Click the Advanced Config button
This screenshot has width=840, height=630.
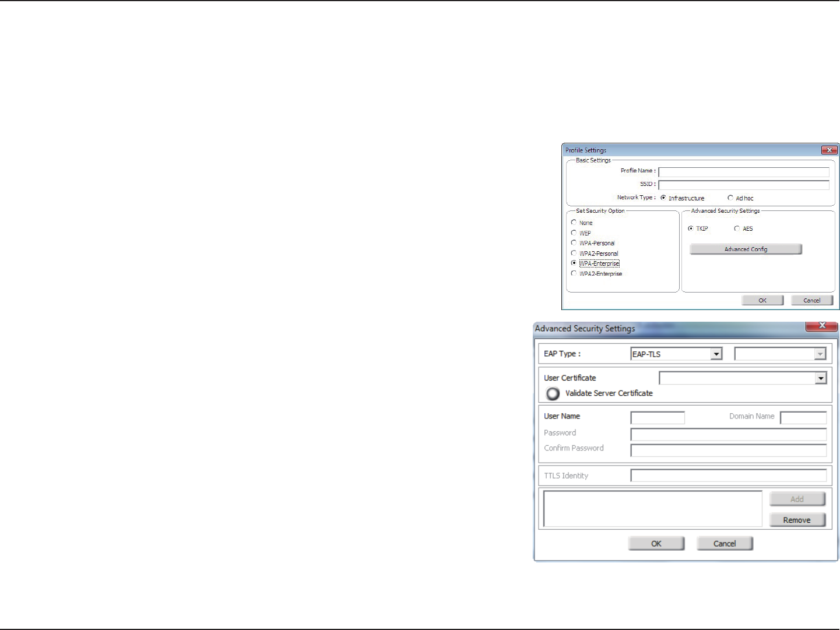(x=746, y=249)
